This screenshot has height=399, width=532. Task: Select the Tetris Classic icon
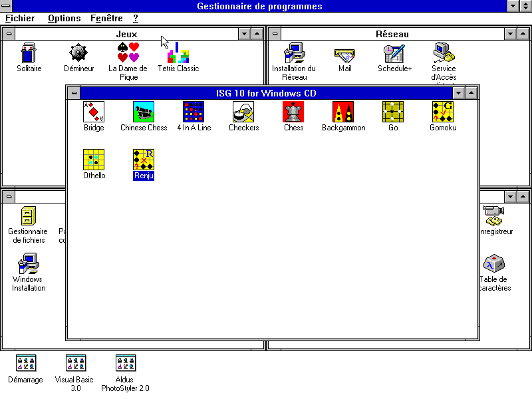[178, 53]
